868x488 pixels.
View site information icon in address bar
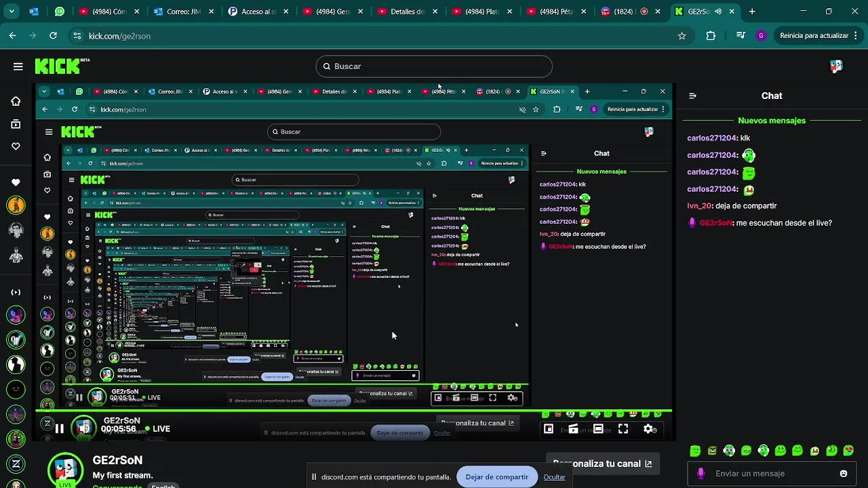click(x=77, y=36)
